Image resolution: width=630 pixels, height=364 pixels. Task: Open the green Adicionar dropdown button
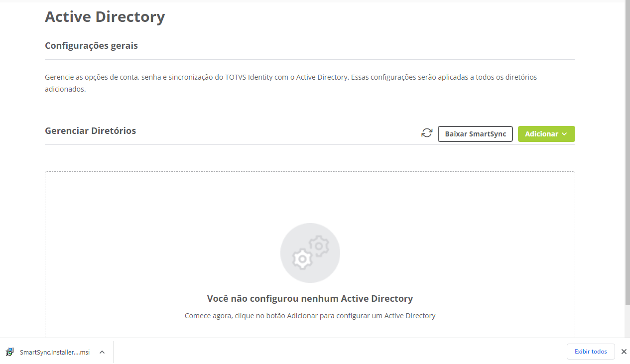point(546,134)
